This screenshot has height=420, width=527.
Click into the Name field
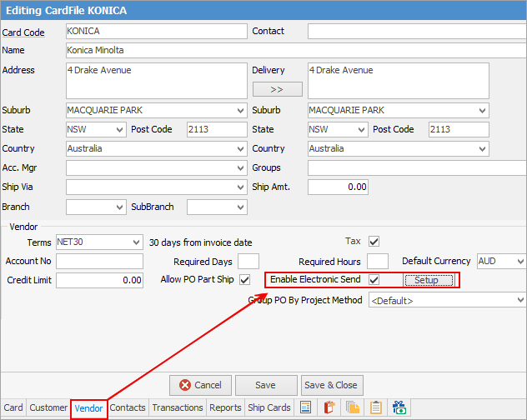pos(296,50)
